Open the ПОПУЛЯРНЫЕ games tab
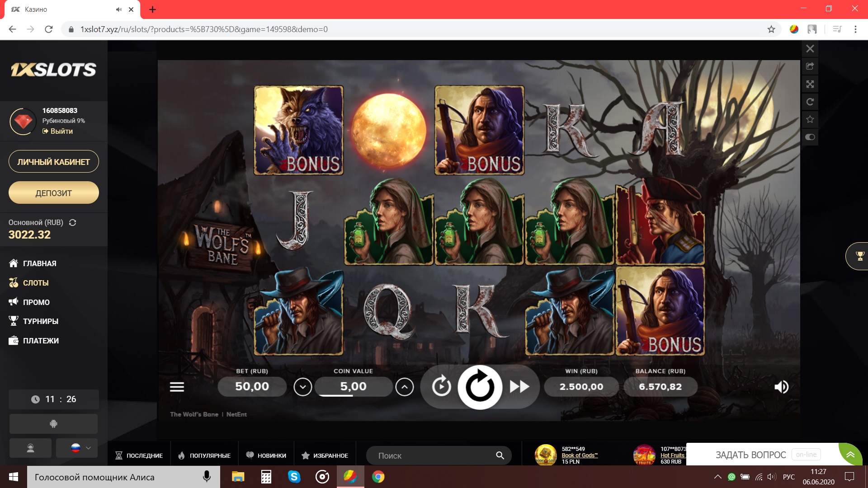 [x=204, y=455]
